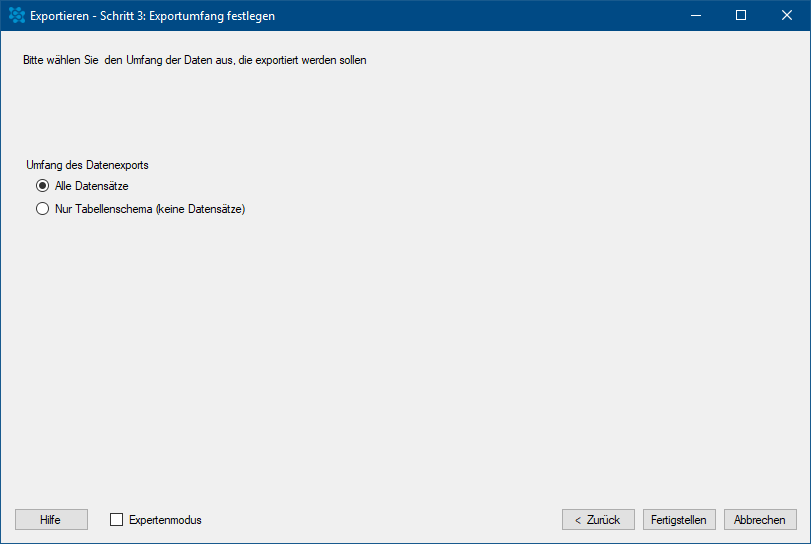Finish the export with Fertigstellen
The width and height of the screenshot is (811, 544).
(679, 520)
